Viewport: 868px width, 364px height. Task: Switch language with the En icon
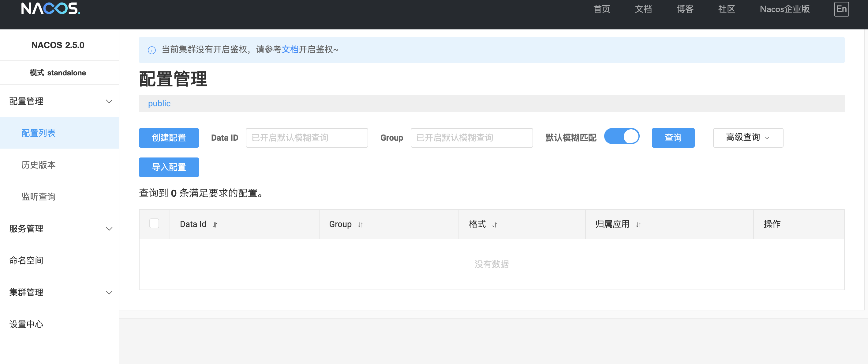tap(841, 9)
